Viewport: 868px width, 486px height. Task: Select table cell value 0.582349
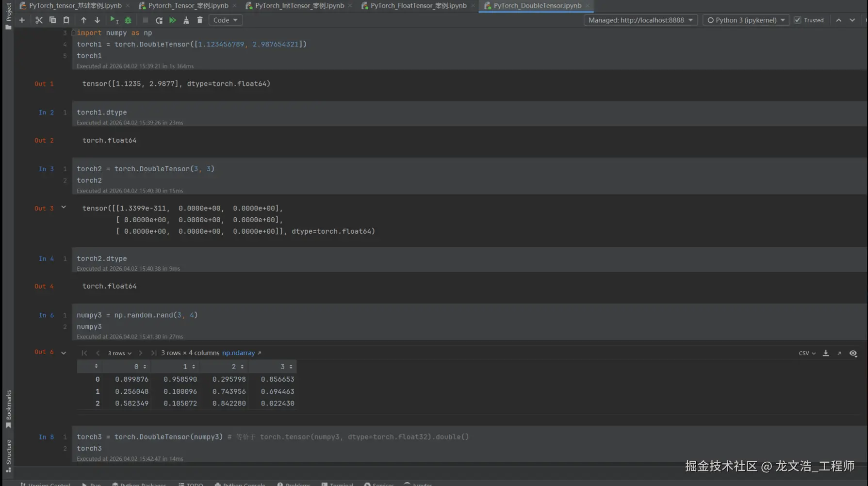(131, 404)
